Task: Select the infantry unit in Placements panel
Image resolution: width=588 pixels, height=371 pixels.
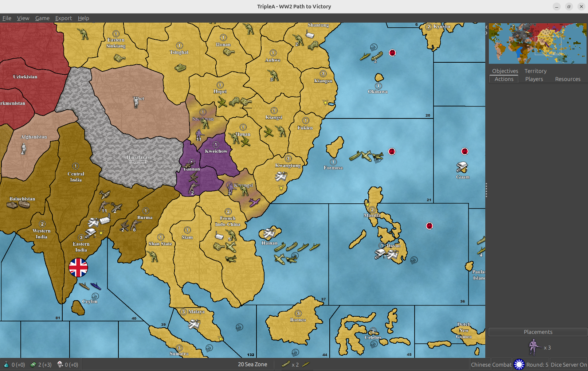Action: (533, 347)
